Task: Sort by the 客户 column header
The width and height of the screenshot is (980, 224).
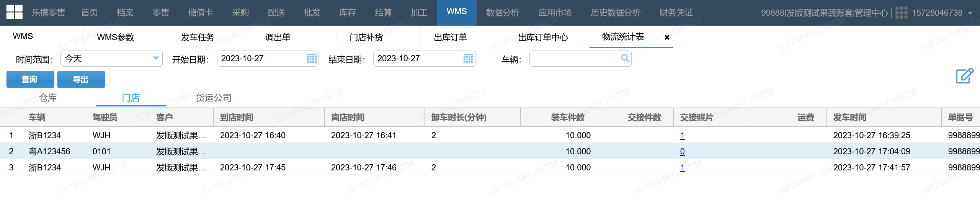Action: point(181,117)
